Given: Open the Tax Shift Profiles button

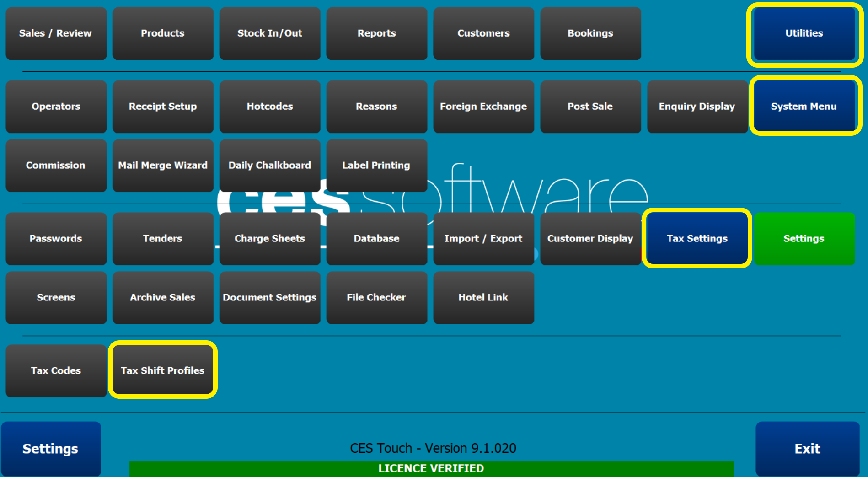Looking at the screenshot, I should pos(162,370).
